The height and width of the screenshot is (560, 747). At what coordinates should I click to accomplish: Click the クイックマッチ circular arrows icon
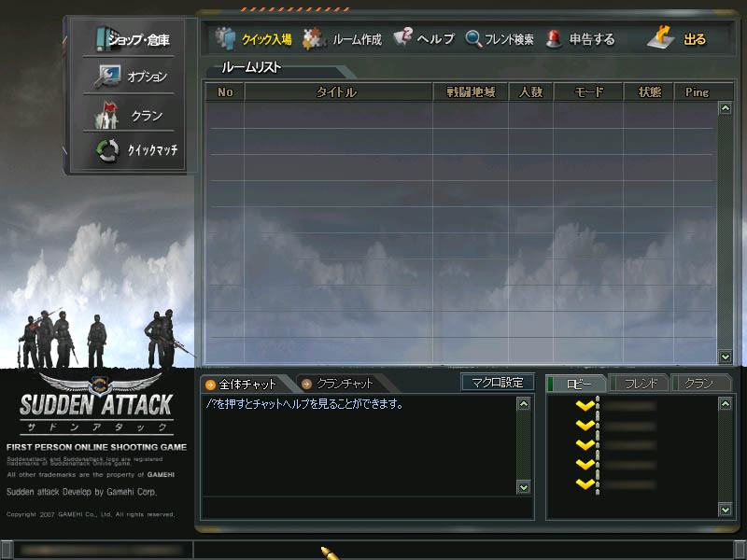[x=107, y=150]
